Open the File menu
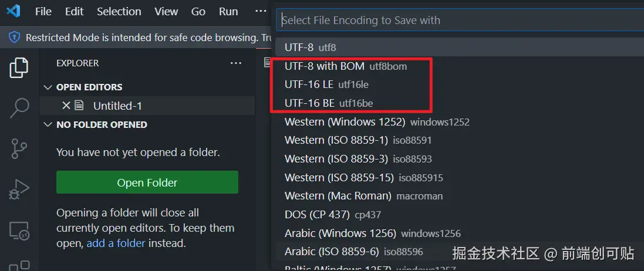The height and width of the screenshot is (271, 644). point(43,11)
